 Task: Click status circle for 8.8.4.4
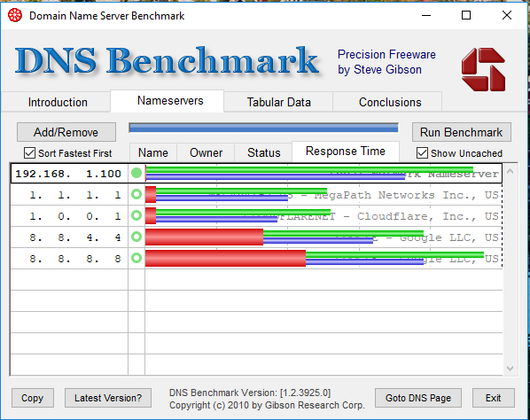coord(136,237)
